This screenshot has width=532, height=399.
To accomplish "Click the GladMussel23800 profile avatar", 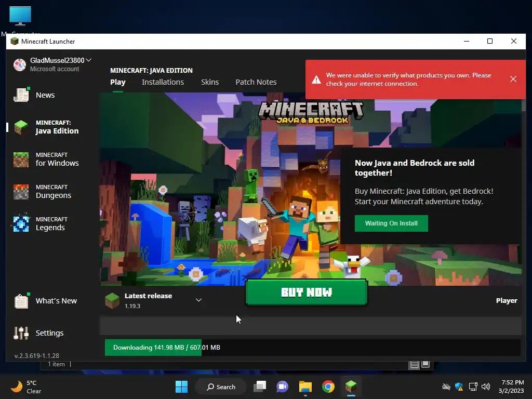I will click(20, 64).
